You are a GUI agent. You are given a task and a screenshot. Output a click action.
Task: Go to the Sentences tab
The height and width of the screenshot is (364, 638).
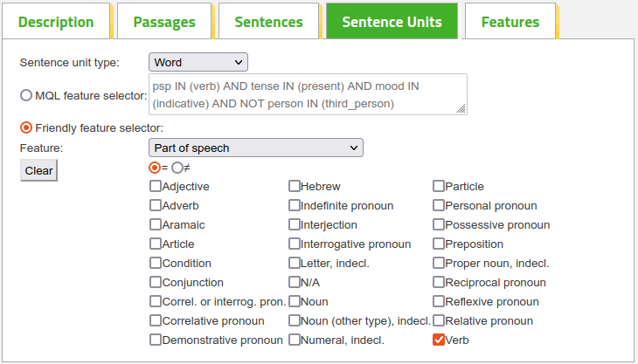(268, 22)
